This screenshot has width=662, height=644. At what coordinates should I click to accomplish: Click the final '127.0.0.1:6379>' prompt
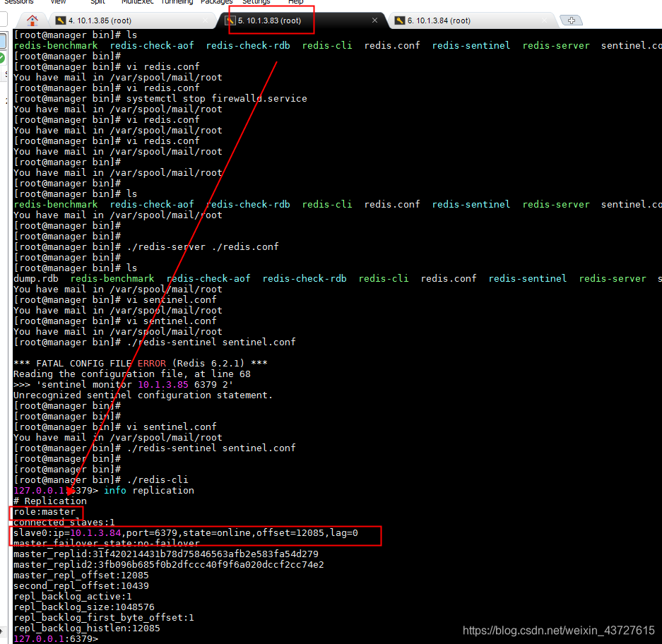coord(56,638)
